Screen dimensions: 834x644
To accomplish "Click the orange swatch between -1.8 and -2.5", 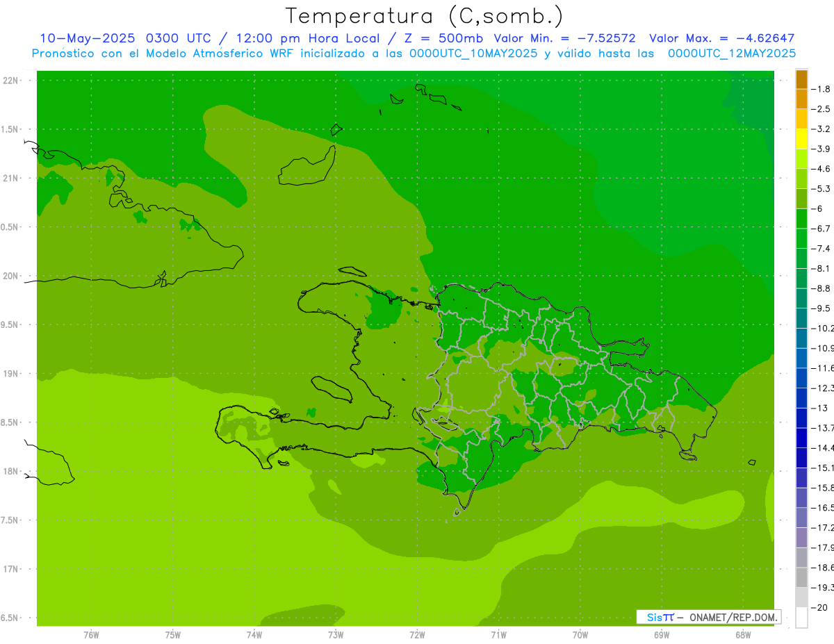I will [x=801, y=99].
